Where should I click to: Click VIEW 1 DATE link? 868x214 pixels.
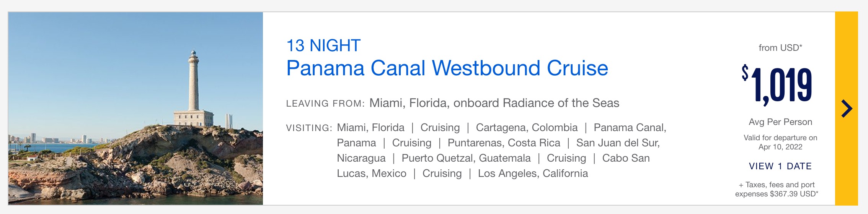[780, 166]
